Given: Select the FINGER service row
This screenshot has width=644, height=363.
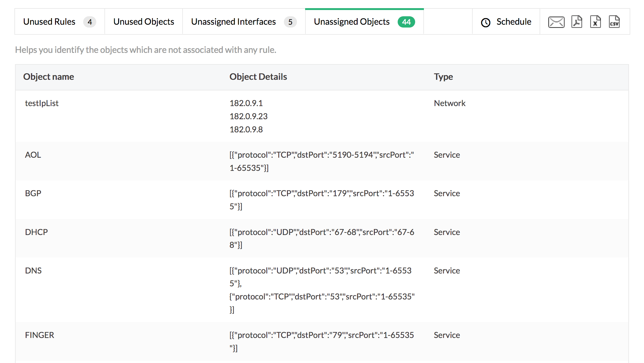Looking at the screenshot, I should click(x=39, y=335).
